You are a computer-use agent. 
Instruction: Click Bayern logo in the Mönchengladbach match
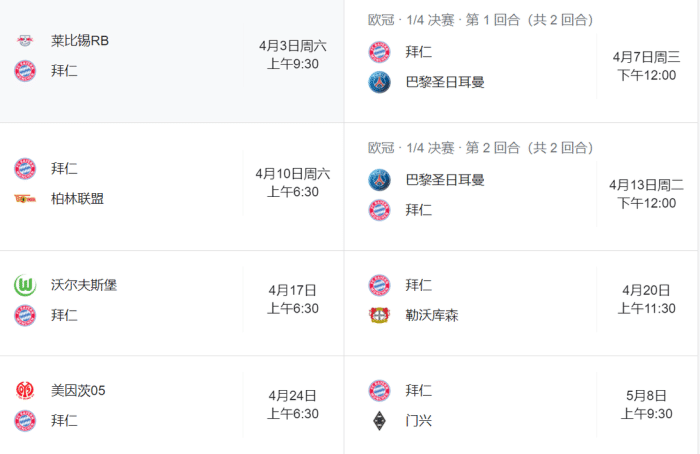(x=379, y=390)
